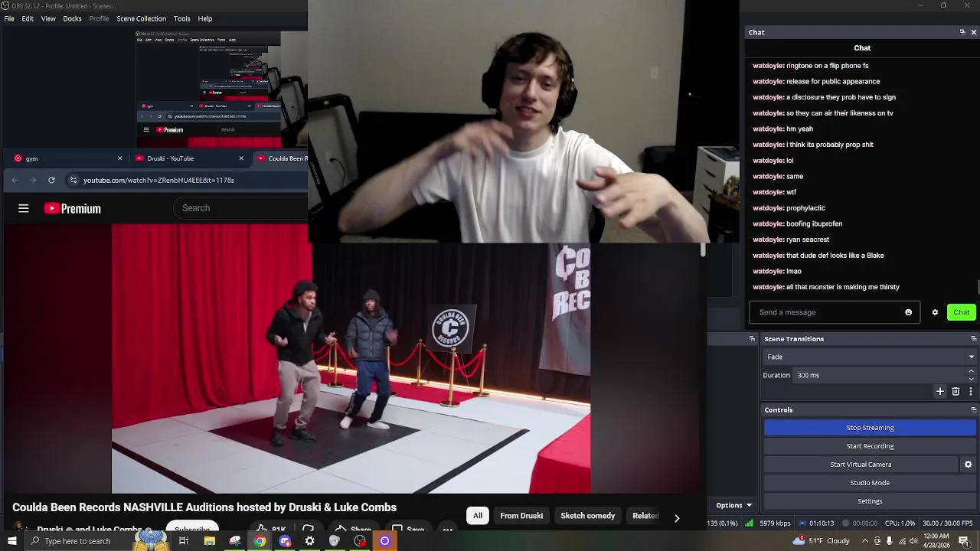
Task: Close the Chat dock panel
Action: tap(973, 32)
